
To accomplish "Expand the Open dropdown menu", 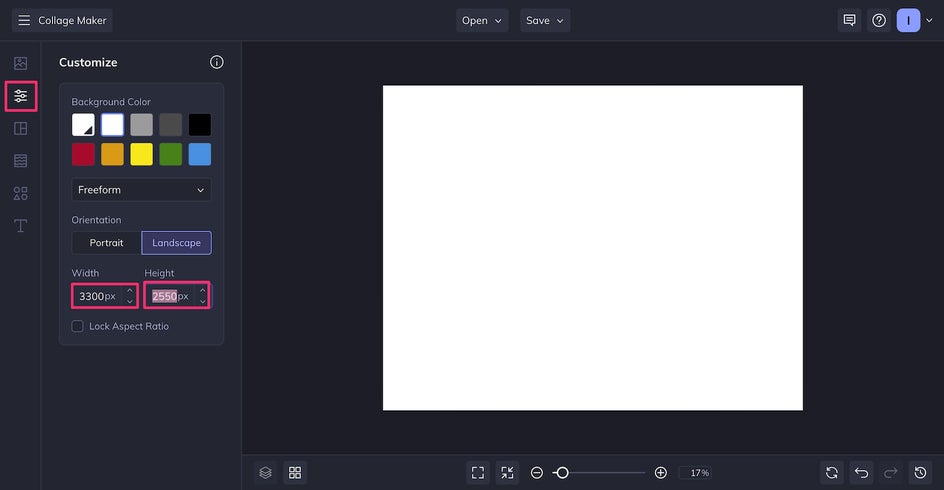I will coord(482,20).
